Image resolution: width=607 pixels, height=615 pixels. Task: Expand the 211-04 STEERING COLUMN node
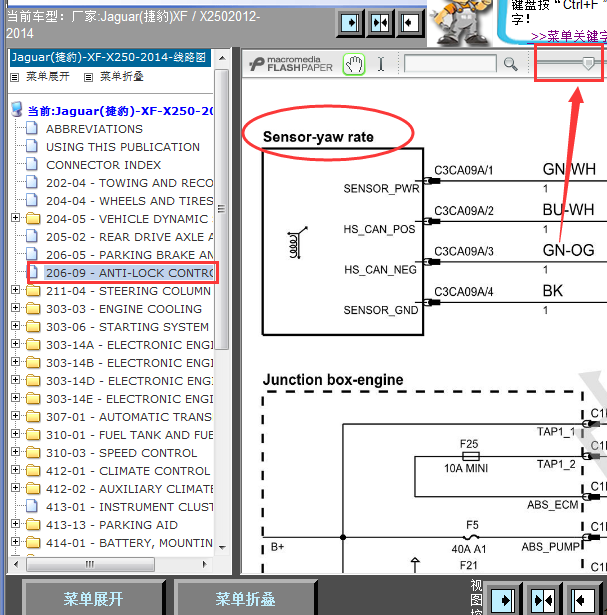coord(15,289)
